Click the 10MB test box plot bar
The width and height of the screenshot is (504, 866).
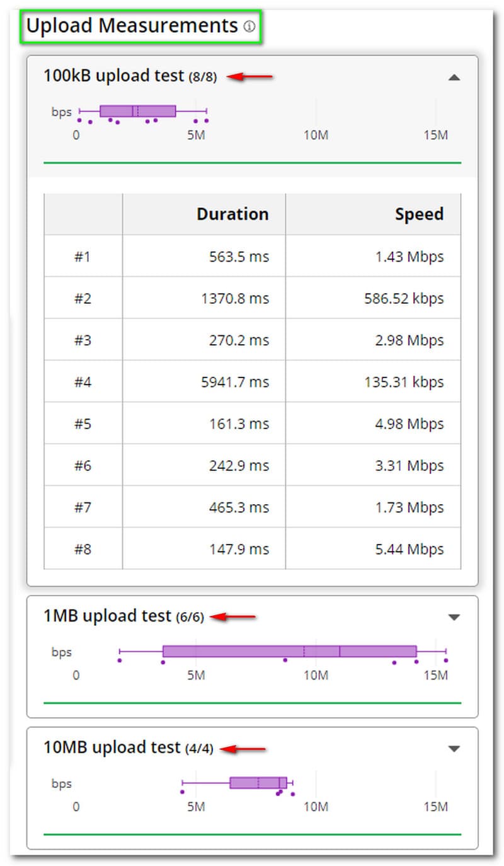click(258, 783)
